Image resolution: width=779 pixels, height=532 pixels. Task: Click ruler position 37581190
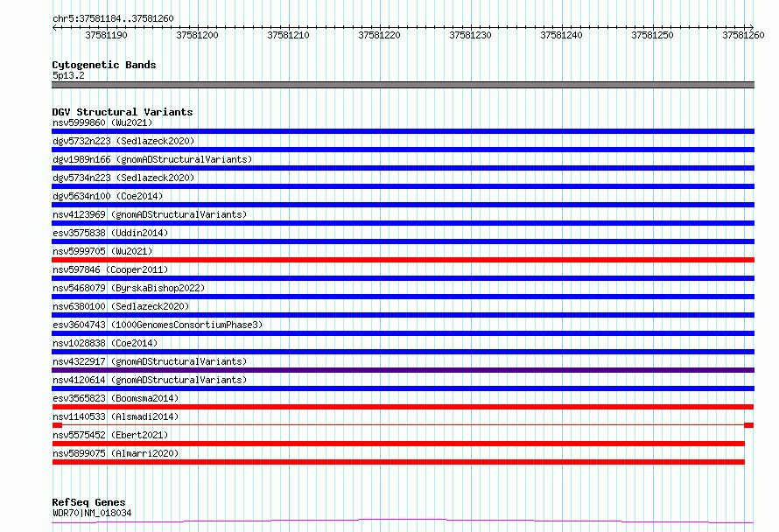[x=106, y=35]
